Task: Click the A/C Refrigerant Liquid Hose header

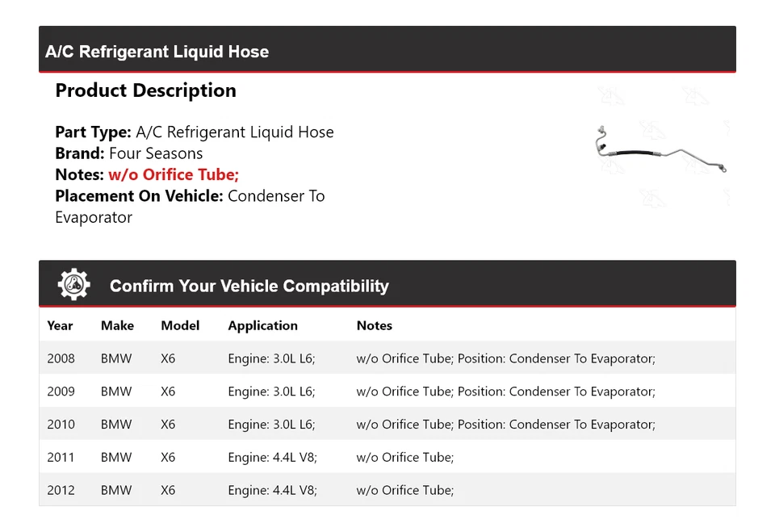Action: coord(157,52)
